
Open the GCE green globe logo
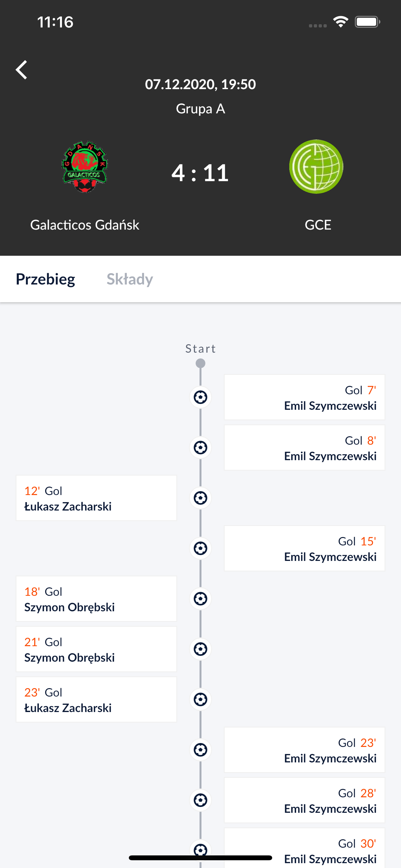[x=316, y=166]
